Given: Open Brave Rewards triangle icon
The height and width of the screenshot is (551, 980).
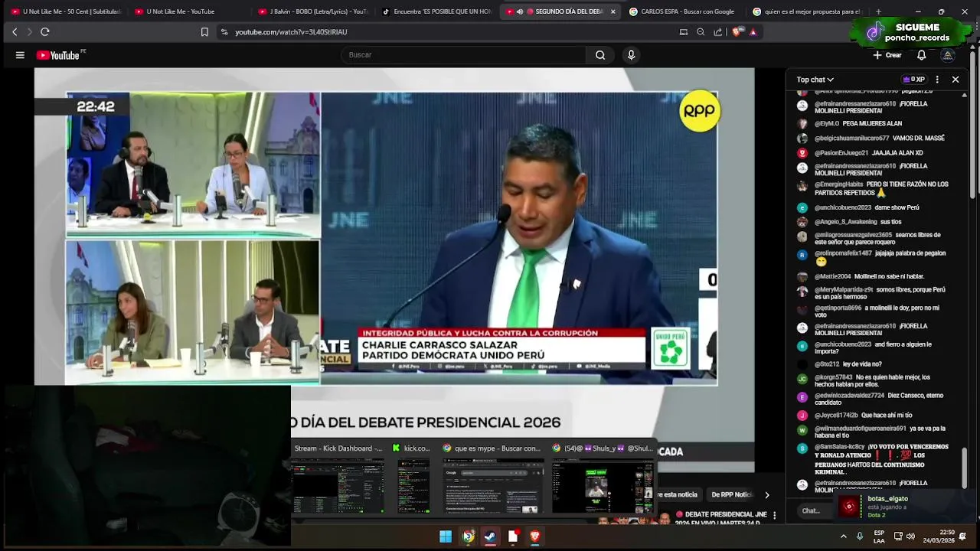Looking at the screenshot, I should 753,32.
